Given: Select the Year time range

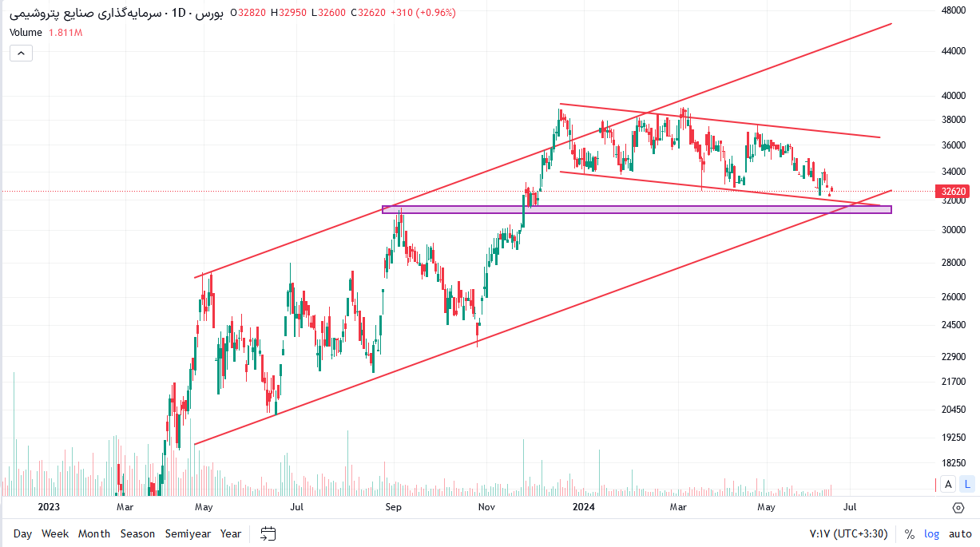Looking at the screenshot, I should click(231, 533).
